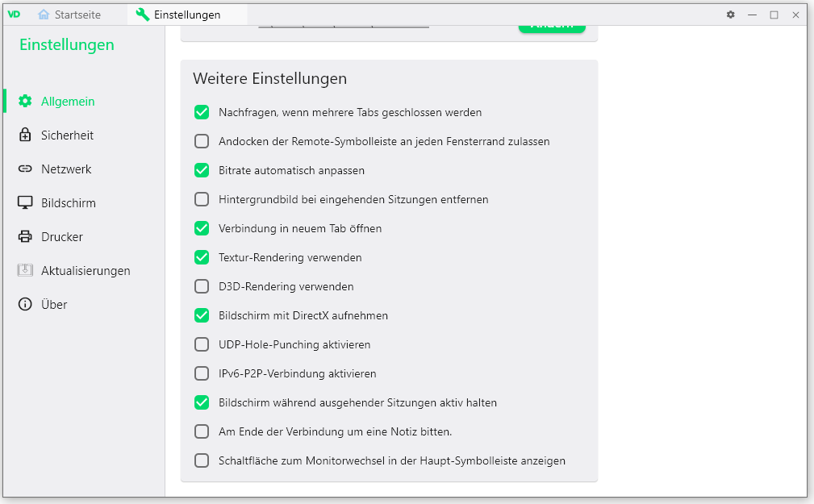Image resolution: width=814 pixels, height=504 pixels.
Task: Uncheck Bildschirm mit DirectX aufnehmen
Action: [x=202, y=315]
